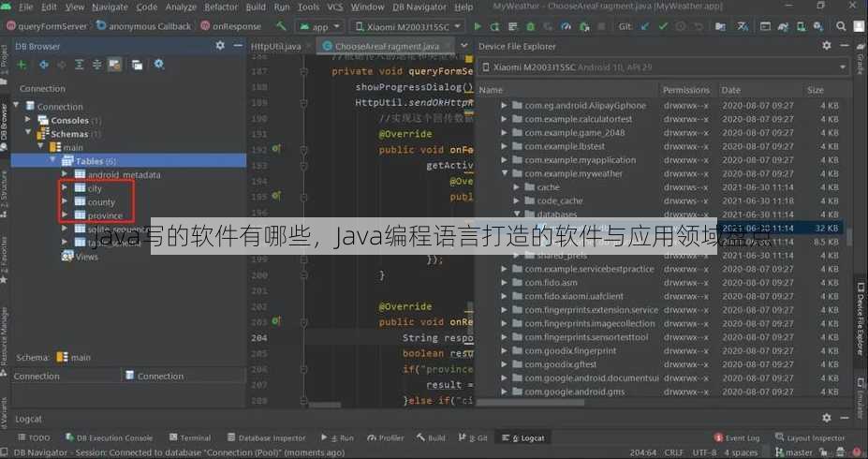The width and height of the screenshot is (868, 459).
Task: Open the app run configuration dropdown
Action: (319, 26)
